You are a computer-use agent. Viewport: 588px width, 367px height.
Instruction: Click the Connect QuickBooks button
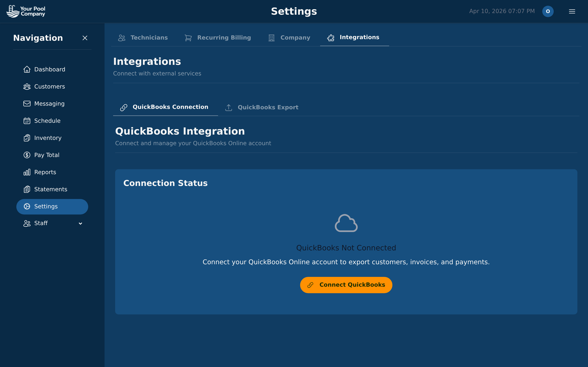click(346, 285)
